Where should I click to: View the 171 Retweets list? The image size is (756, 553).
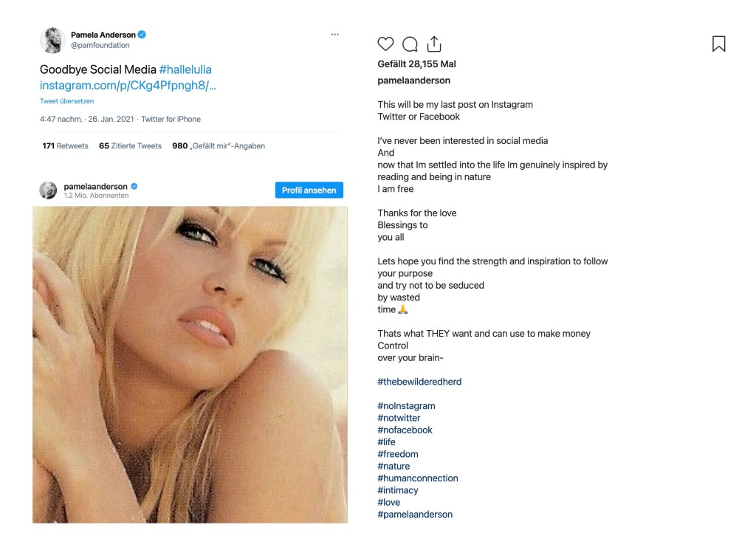pyautogui.click(x=65, y=146)
